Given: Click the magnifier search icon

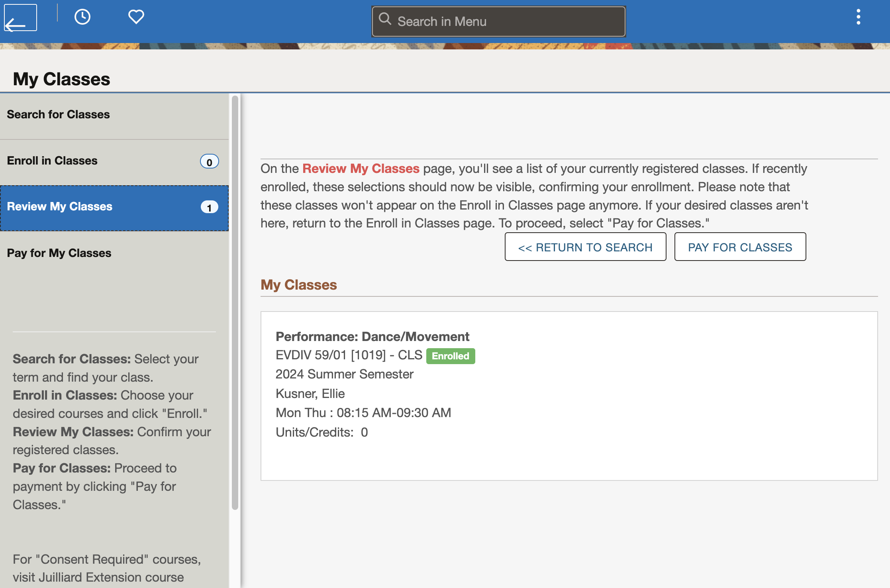Looking at the screenshot, I should 385,19.
